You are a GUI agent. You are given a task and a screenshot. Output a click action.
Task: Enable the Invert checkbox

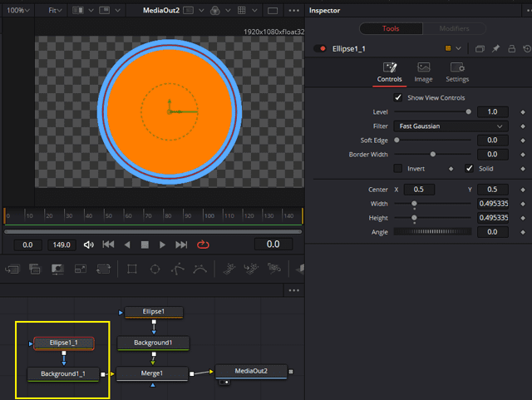tap(398, 169)
